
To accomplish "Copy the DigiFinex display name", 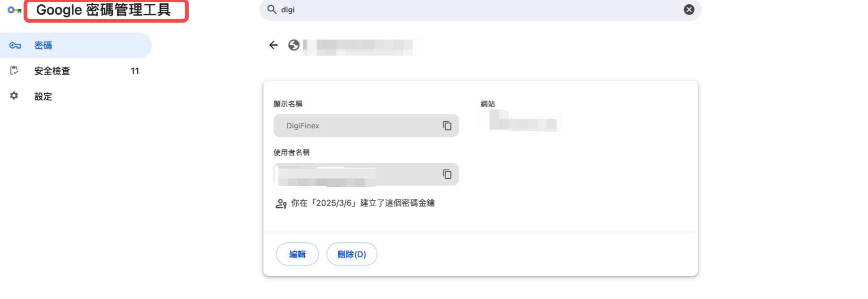I will coord(447,125).
